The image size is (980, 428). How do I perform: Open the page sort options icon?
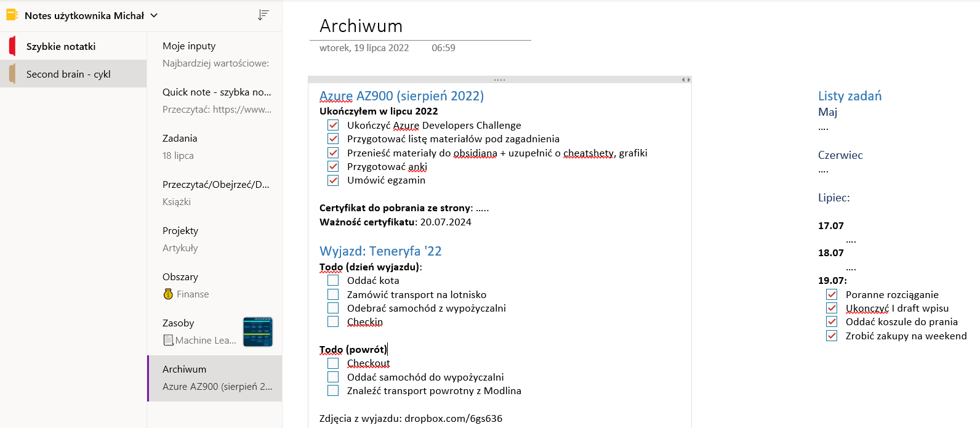point(263,15)
